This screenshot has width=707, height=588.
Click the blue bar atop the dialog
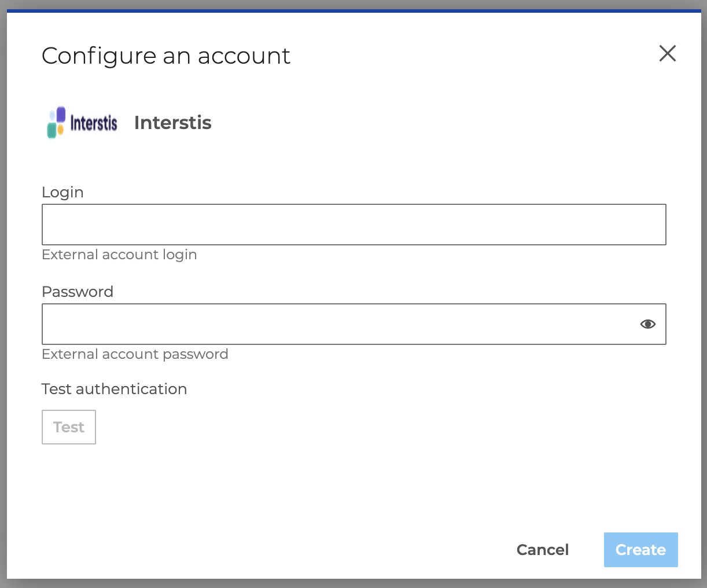pyautogui.click(x=353, y=11)
